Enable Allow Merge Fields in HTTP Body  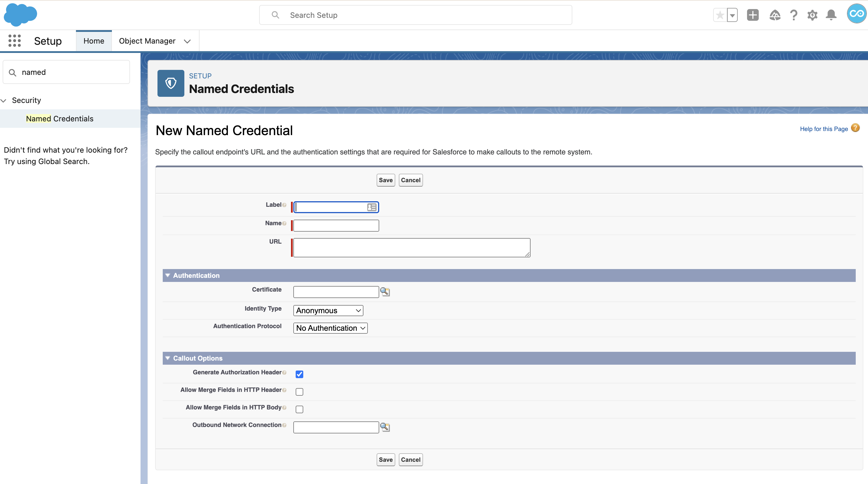point(299,409)
